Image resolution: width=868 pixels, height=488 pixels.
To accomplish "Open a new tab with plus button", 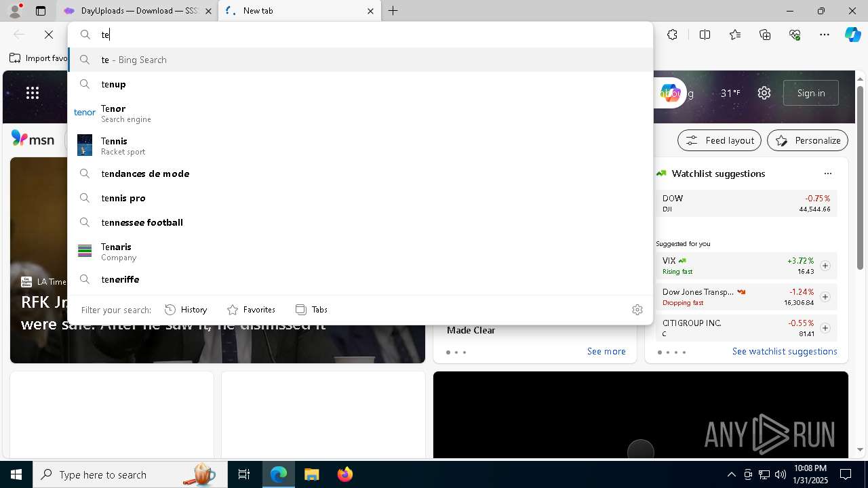I will click(x=393, y=11).
